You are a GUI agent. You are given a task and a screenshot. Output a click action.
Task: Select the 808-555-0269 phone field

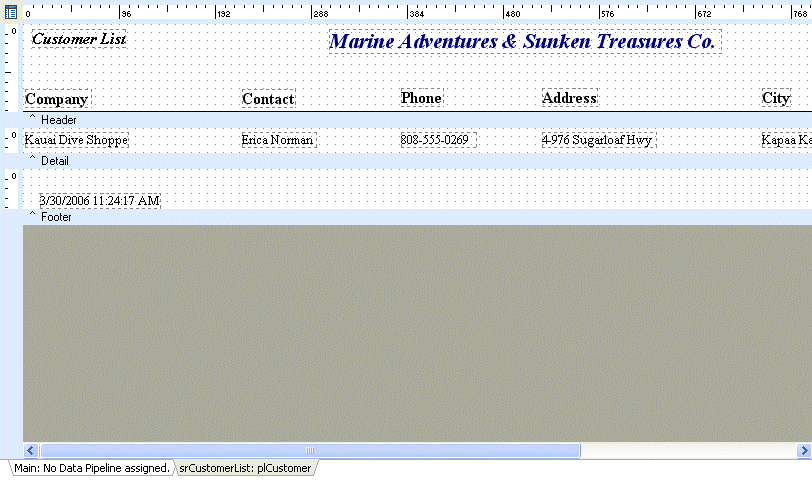click(x=438, y=140)
